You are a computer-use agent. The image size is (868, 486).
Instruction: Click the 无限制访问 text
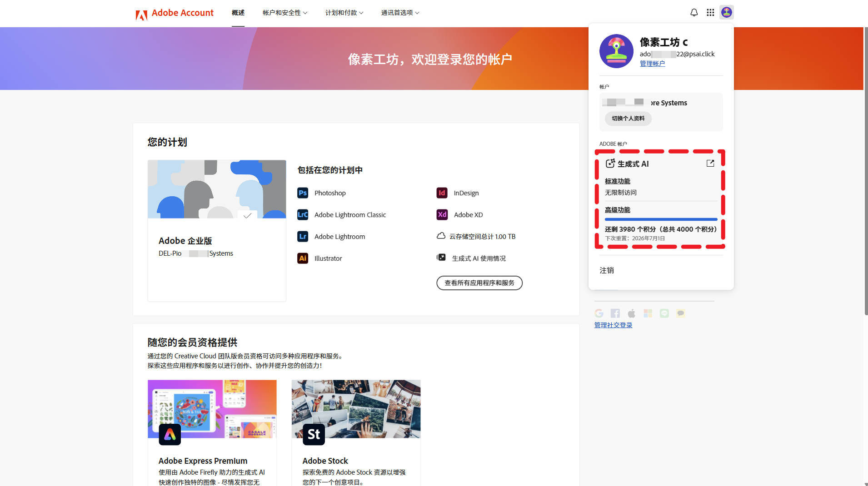[x=621, y=193]
